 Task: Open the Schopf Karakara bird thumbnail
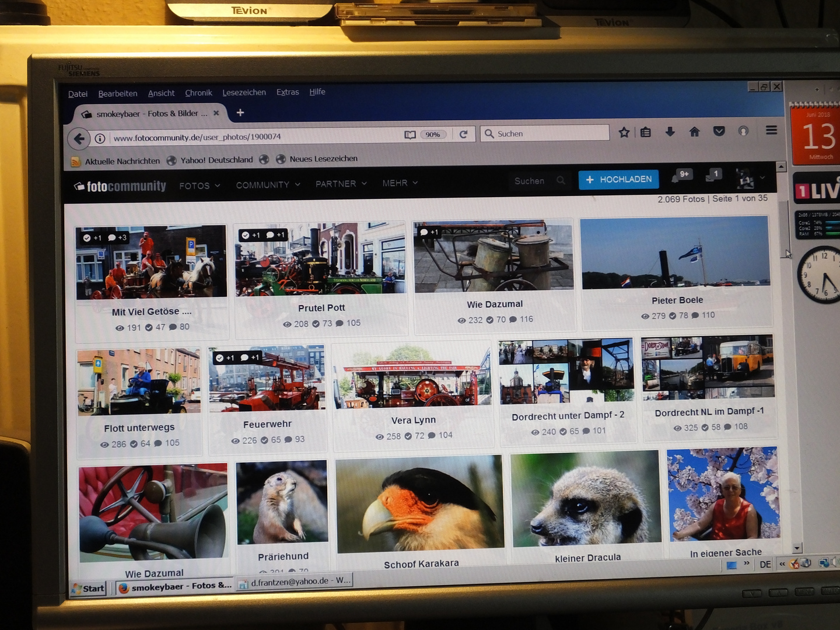[419, 503]
